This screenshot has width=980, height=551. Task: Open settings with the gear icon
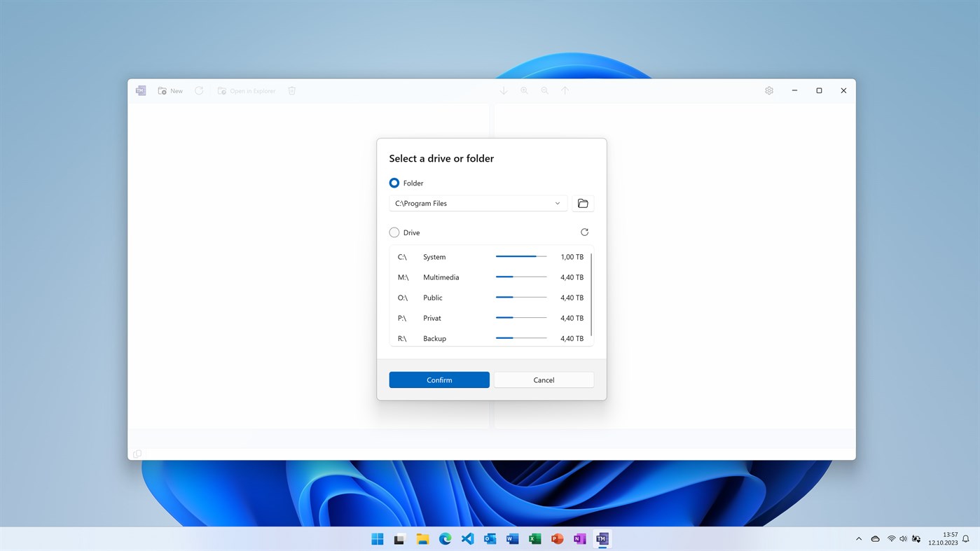tap(769, 91)
